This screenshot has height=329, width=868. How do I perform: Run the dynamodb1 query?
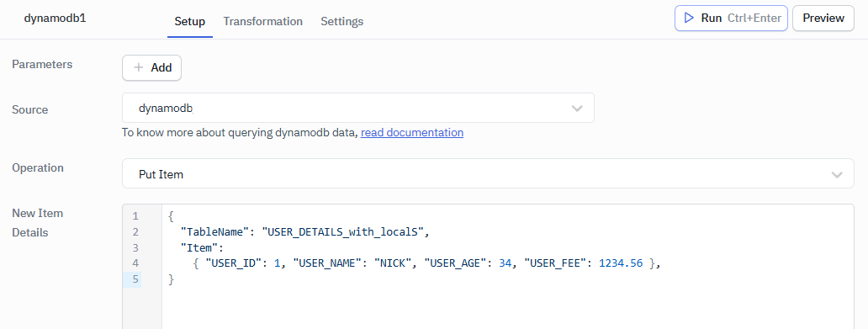[731, 19]
